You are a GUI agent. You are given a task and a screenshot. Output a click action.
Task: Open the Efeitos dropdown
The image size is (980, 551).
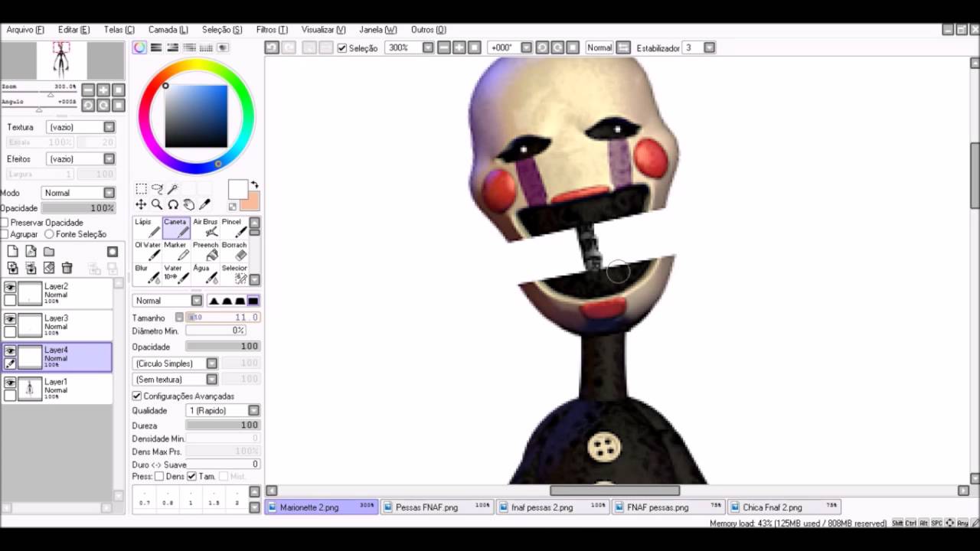(80, 159)
